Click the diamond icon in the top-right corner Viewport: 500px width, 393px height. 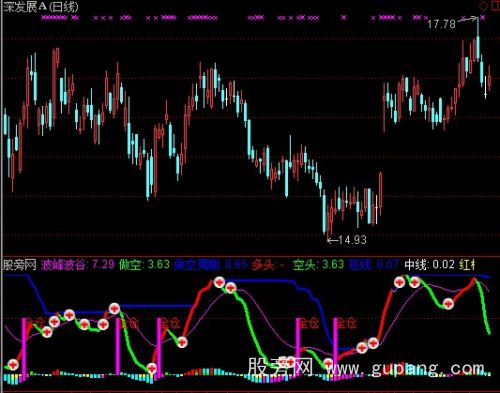[483, 6]
